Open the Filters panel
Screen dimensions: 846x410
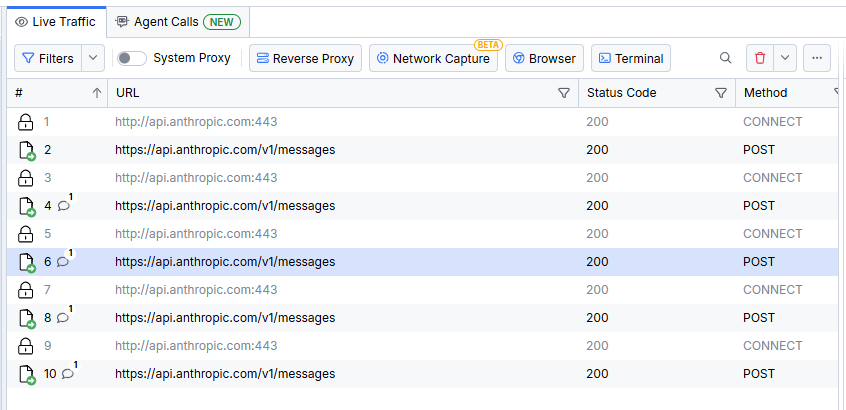tap(48, 58)
